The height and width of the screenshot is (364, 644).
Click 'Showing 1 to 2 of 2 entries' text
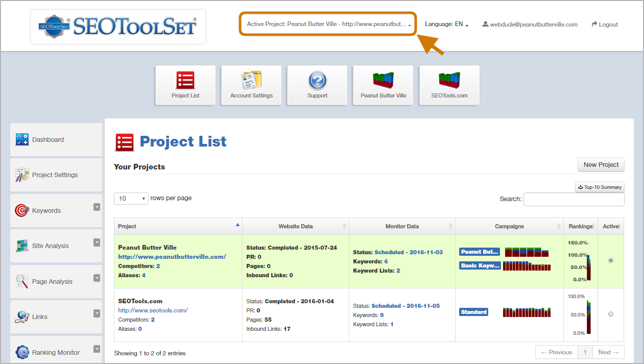coord(150,353)
